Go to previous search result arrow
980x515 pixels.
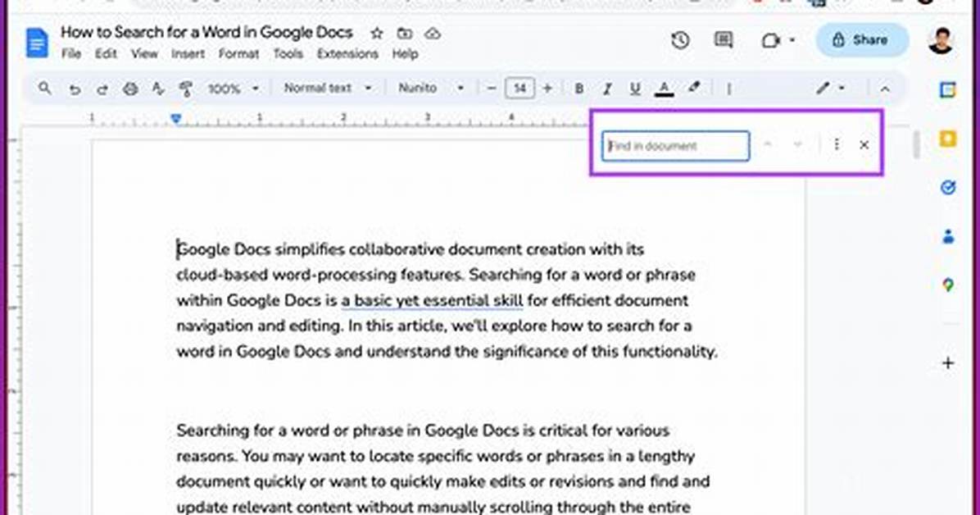pos(768,145)
